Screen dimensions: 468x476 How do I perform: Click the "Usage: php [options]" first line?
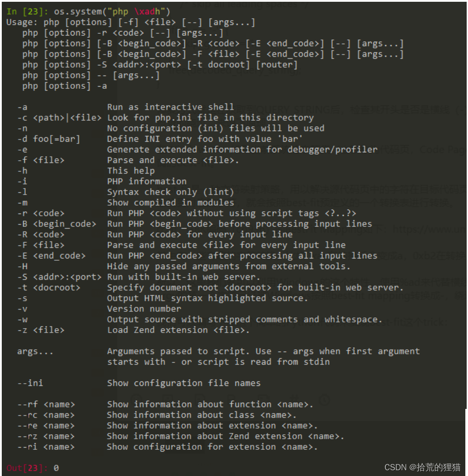131,22
